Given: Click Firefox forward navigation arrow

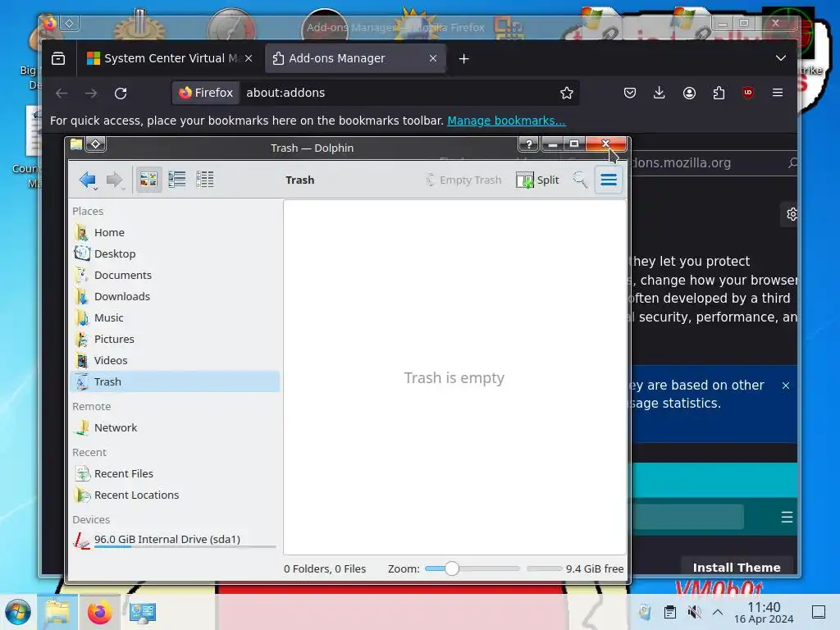Looking at the screenshot, I should pyautogui.click(x=91, y=94).
